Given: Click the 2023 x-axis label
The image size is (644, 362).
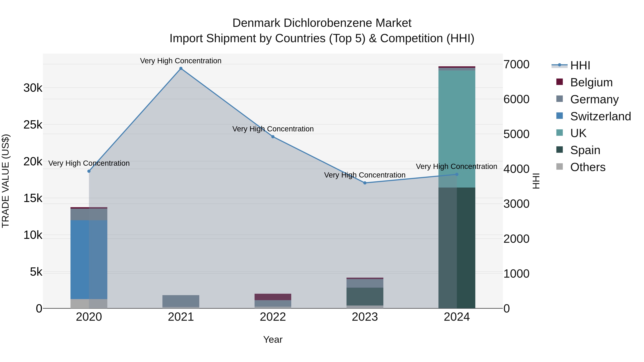Looking at the screenshot, I should tap(365, 317).
